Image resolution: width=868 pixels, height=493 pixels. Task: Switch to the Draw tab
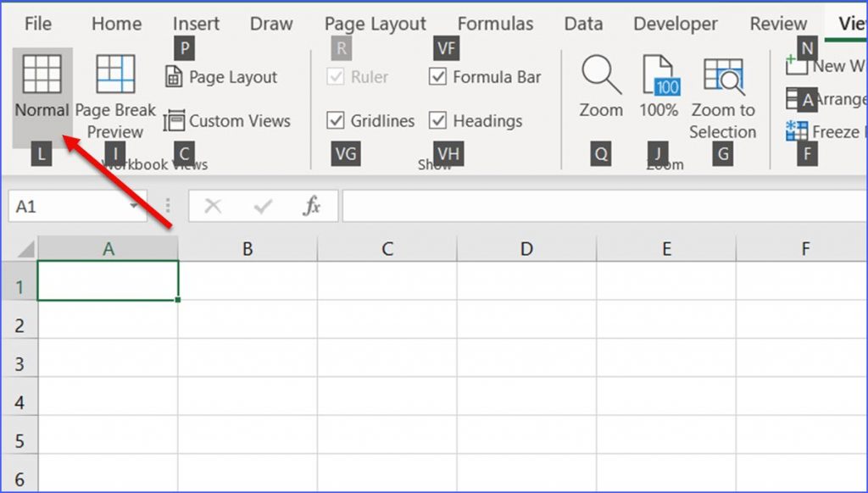point(271,24)
